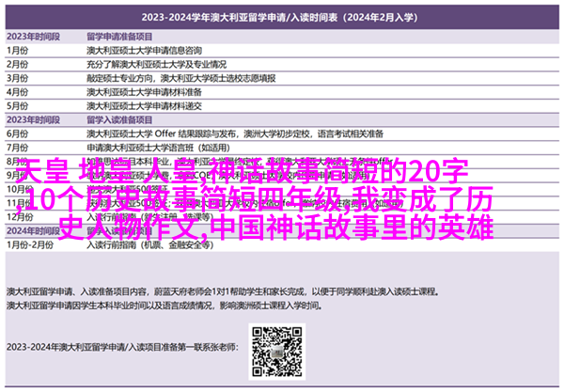Click '入读行前指南（机票、金融安全等）'
The height and width of the screenshot is (392, 564).
click(x=150, y=245)
